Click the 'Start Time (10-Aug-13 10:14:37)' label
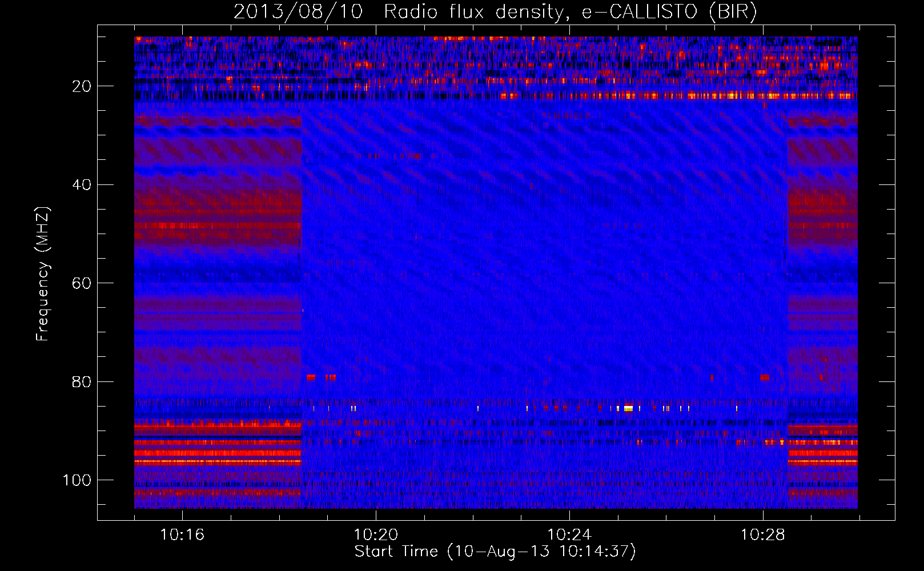Image resolution: width=924 pixels, height=571 pixels. click(495, 551)
